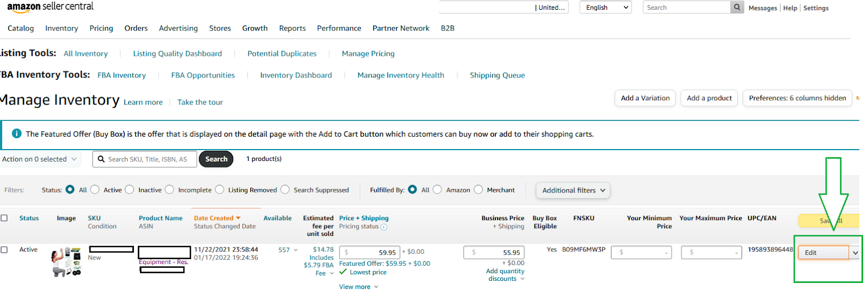Image resolution: width=868 pixels, height=290 pixels.
Task: Expand Add quantity discounts
Action: [x=505, y=275]
